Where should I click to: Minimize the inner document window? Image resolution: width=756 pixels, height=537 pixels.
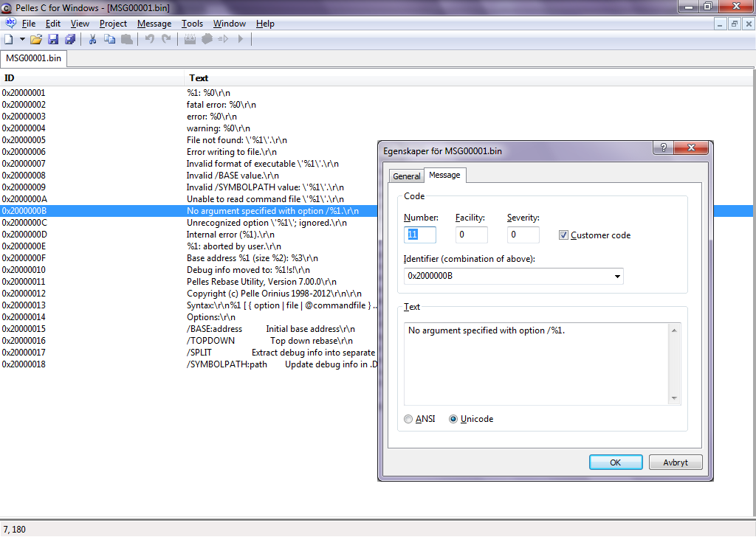tap(720, 24)
